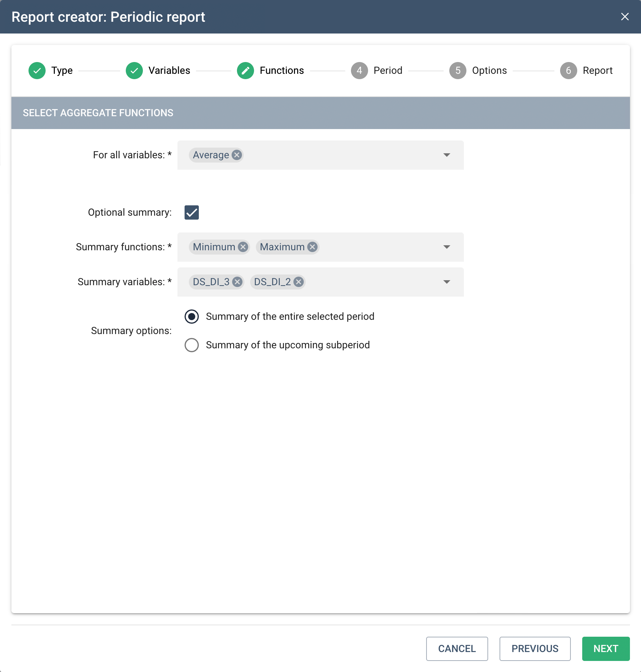641x672 pixels.
Task: Close the Report creator dialog
Action: pyautogui.click(x=625, y=17)
